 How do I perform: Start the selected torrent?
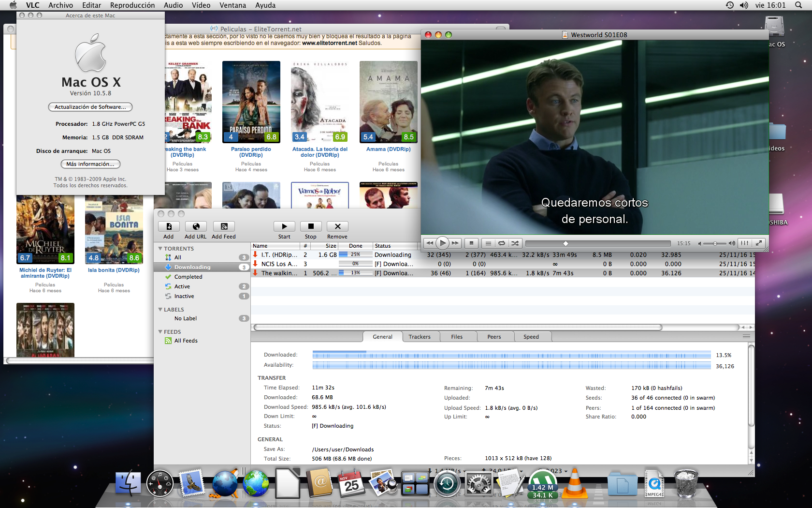pos(284,226)
